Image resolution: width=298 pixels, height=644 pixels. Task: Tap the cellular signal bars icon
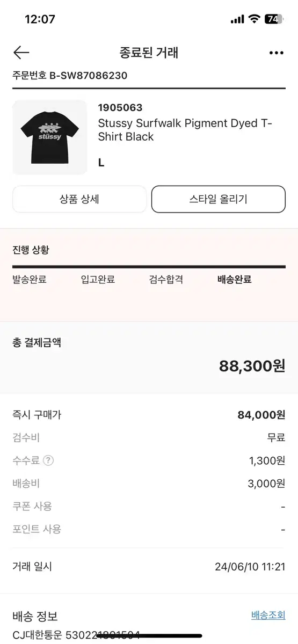point(237,19)
